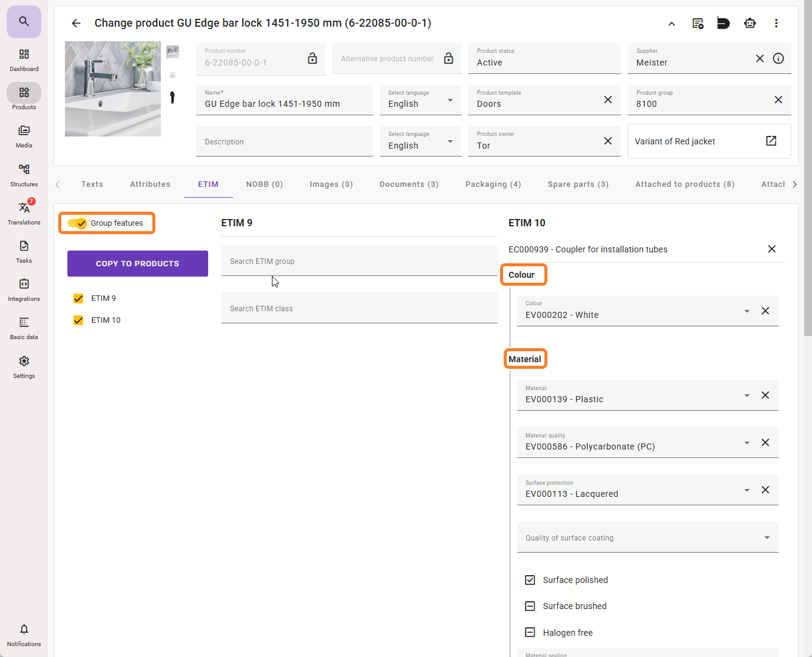Image resolution: width=812 pixels, height=657 pixels.
Task: Collapse the product header with chevron
Action: coord(671,24)
